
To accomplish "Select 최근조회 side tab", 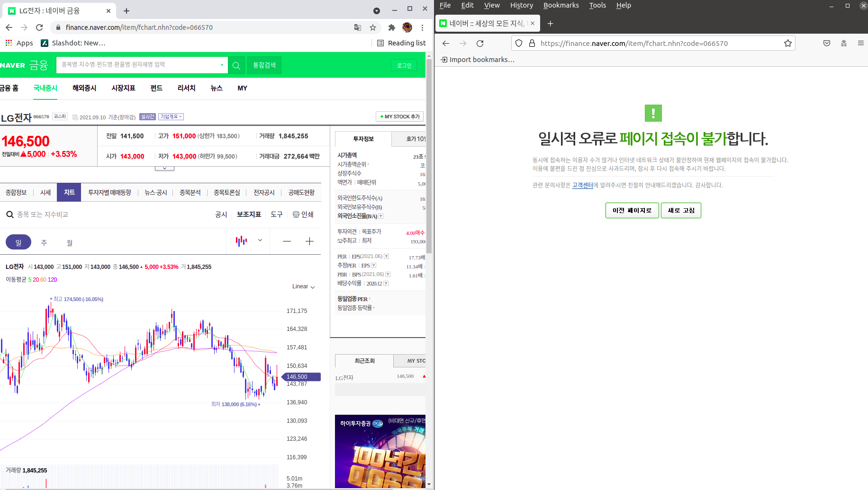I will 364,361.
